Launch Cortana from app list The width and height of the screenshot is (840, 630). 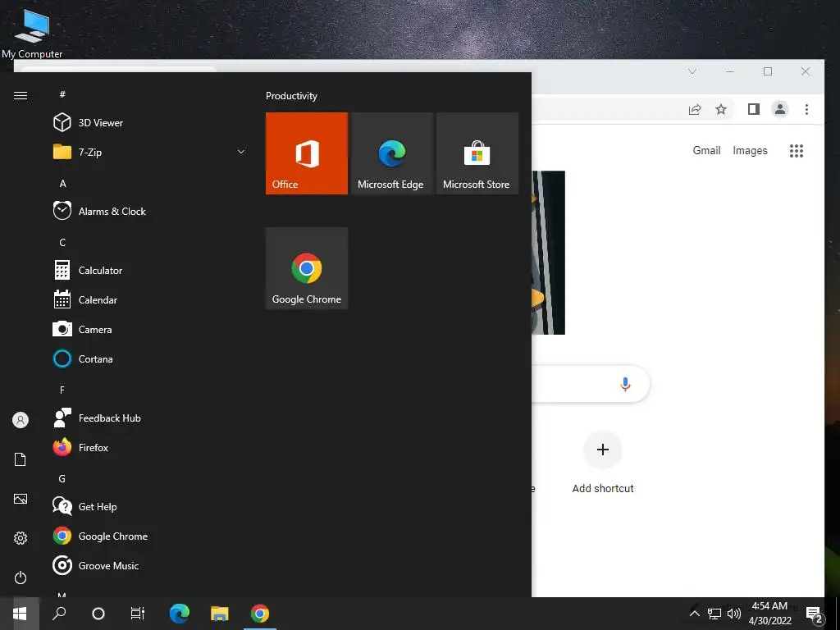pyautogui.click(x=149, y=359)
